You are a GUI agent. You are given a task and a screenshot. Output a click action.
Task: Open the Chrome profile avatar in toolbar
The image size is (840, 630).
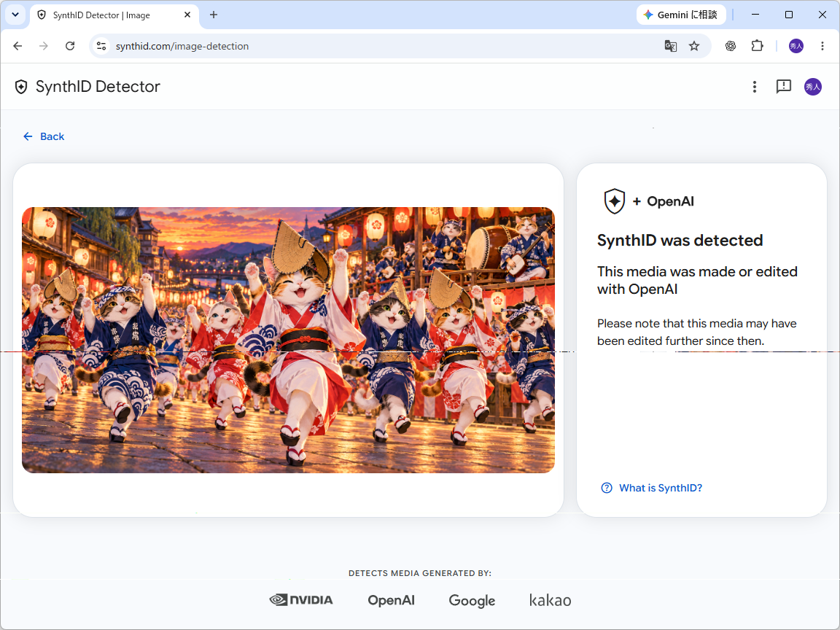796,46
